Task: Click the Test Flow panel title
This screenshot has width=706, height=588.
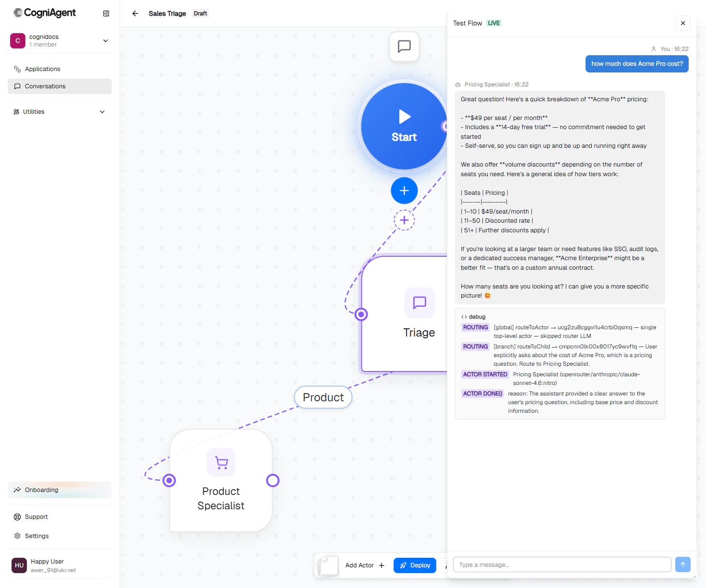Action: pyautogui.click(x=467, y=23)
